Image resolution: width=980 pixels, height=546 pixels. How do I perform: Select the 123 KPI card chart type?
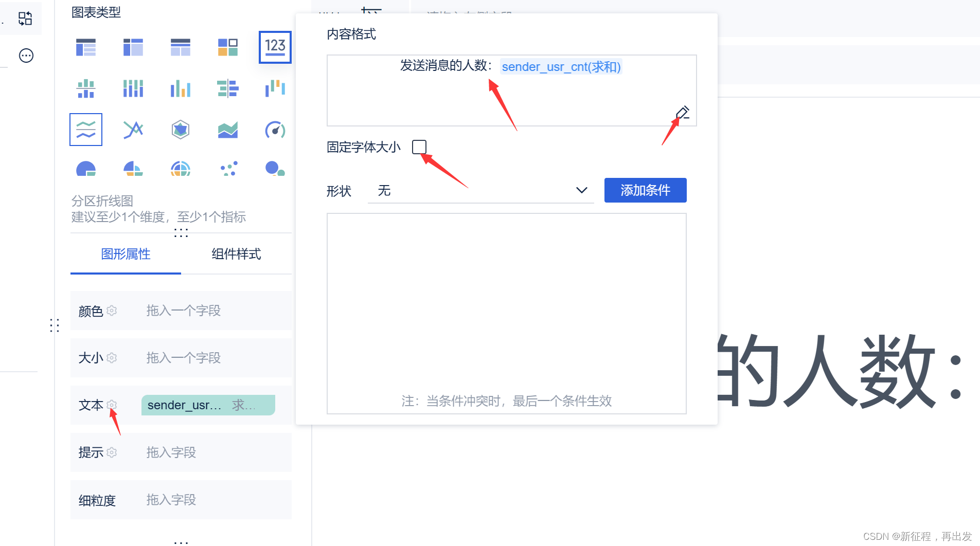point(275,47)
